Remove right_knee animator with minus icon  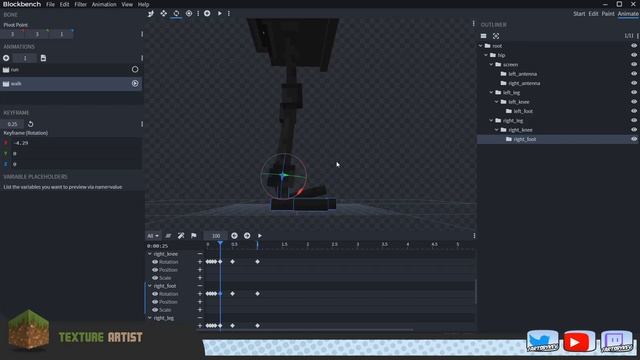pos(200,254)
